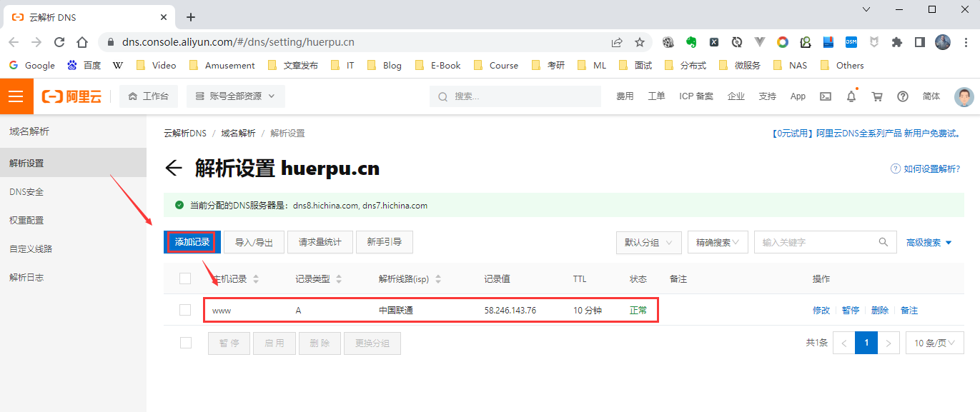The height and width of the screenshot is (412, 980).
Task: Check the bottom batch-action checkbox
Action: coord(186,343)
